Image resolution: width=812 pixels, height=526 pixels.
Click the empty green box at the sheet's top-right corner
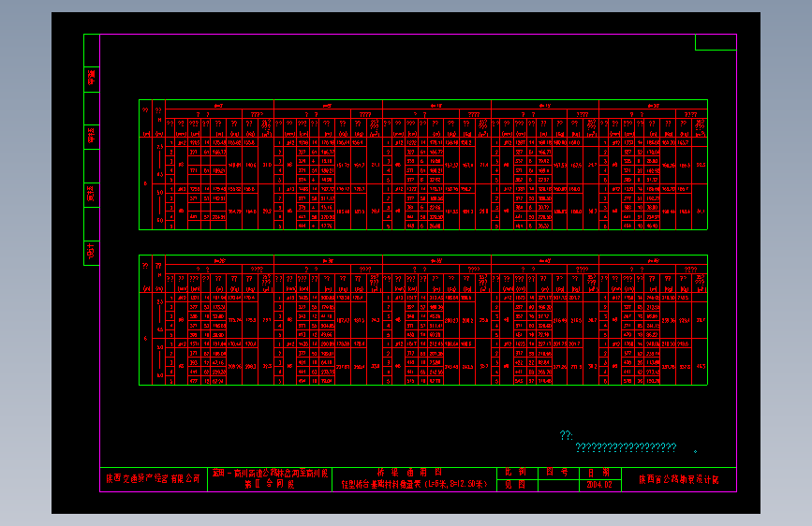[x=716, y=42]
